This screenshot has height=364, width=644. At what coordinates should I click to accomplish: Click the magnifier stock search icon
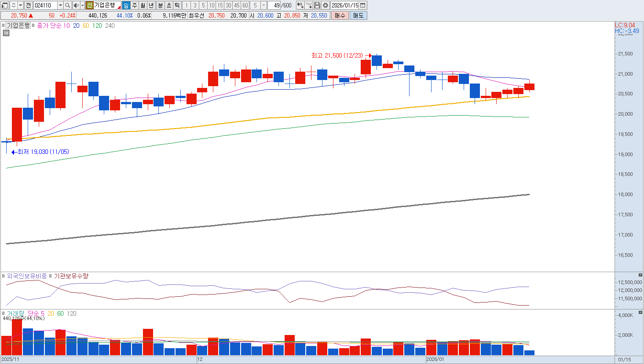click(67, 5)
